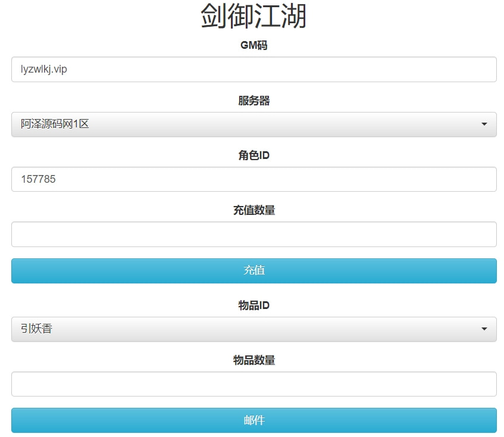Screen dimensions: 504x437
Task: Expand the 物品ID dropdown
Action: tap(253, 329)
